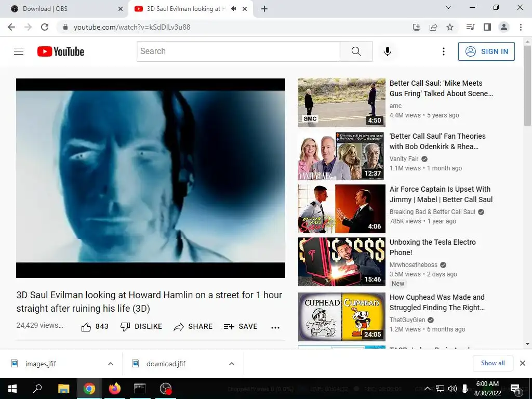This screenshot has height=399, width=532.
Task: Open Chrome profile avatar
Action: click(504, 27)
